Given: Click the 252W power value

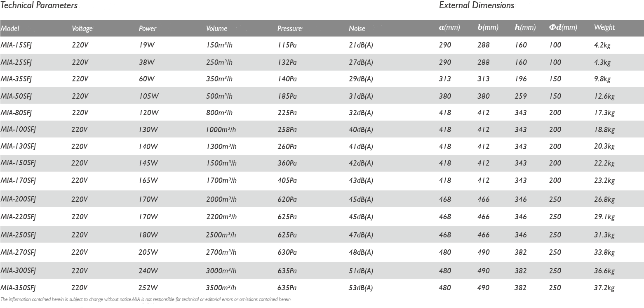Looking at the screenshot, I should (x=148, y=288).
